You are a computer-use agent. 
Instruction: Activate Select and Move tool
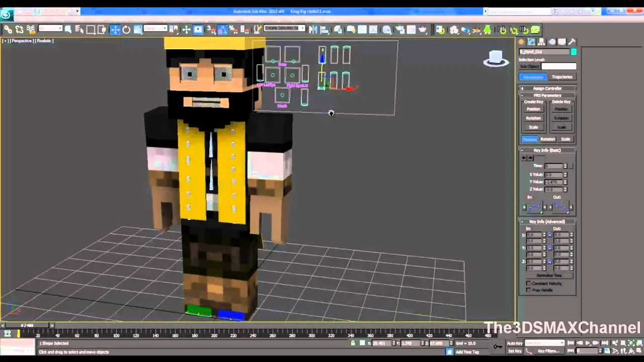coord(115,30)
